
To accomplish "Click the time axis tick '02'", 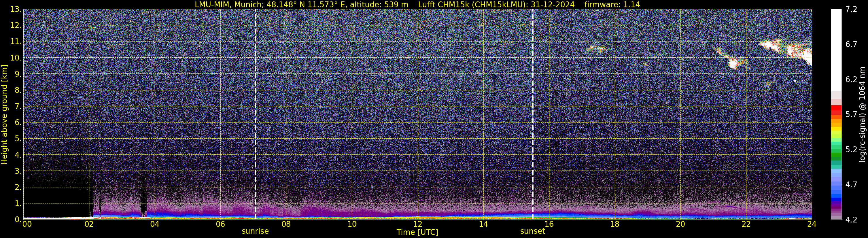I will point(89,224).
